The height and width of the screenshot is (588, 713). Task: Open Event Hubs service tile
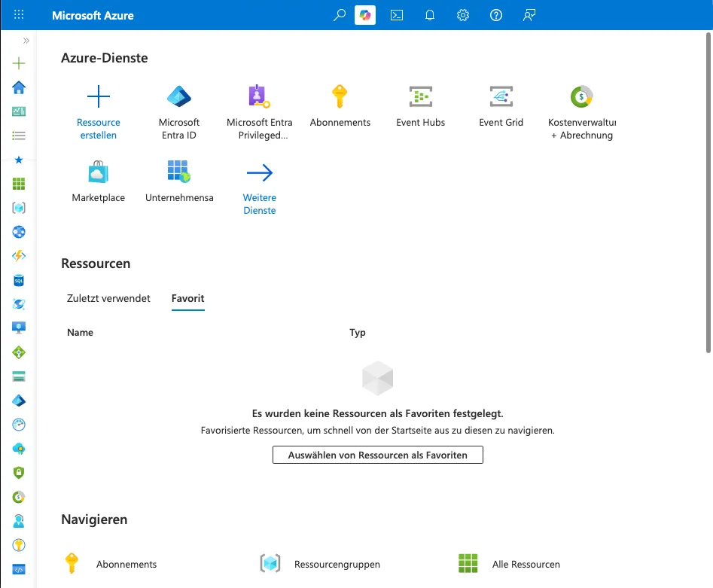tap(421, 106)
